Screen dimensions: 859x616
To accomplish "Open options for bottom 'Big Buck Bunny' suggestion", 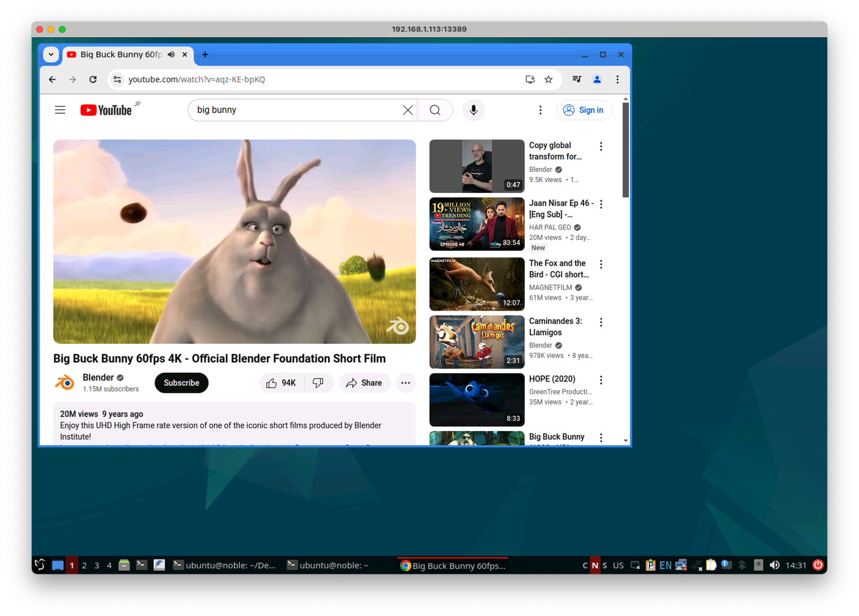I will pos(601,438).
